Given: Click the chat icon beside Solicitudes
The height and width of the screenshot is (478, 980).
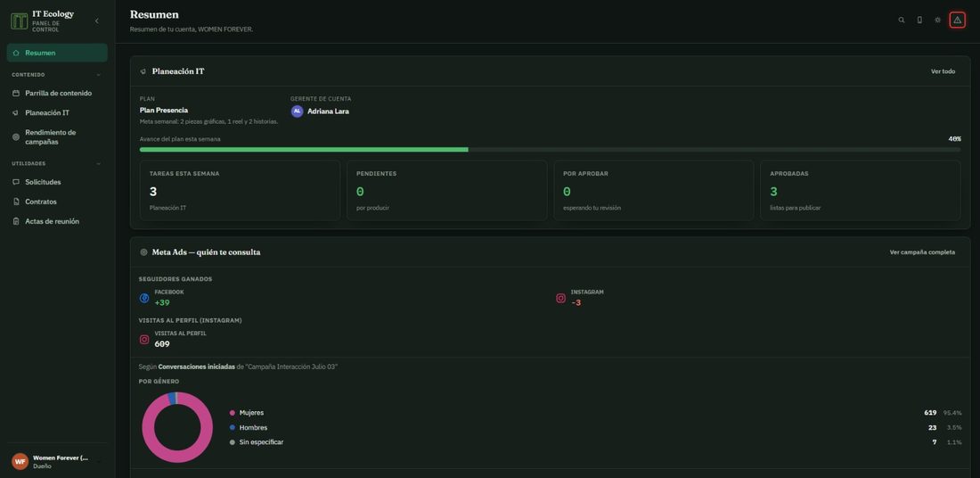Looking at the screenshot, I should [x=16, y=182].
